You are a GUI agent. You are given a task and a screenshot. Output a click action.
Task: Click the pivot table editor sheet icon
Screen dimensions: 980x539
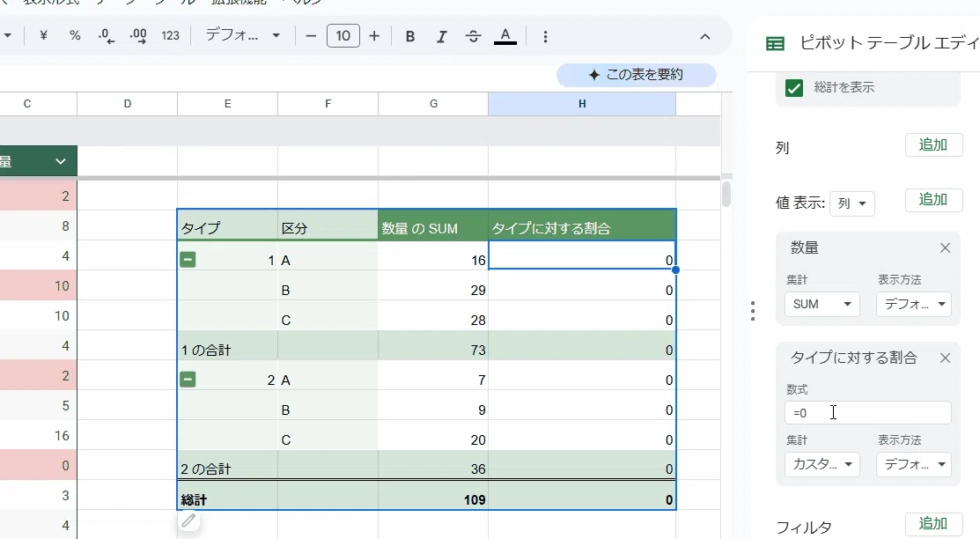pos(775,43)
